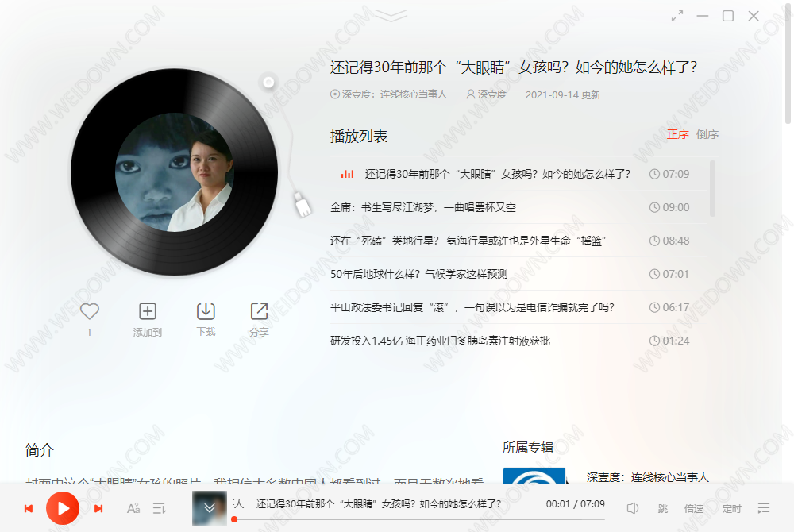794x532 pixels.
Task: Collapse detail via bottom cover thumbnail
Action: [209, 507]
